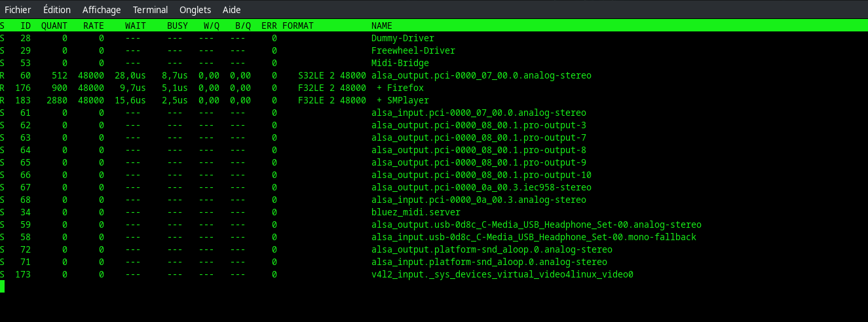Select the Dummy-Driver row name
Image resolution: width=868 pixels, height=322 pixels.
403,39
